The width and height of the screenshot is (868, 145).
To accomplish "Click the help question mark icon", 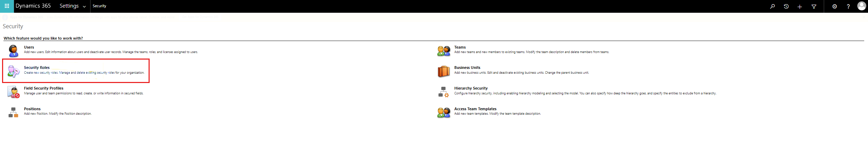I will tap(848, 7).
